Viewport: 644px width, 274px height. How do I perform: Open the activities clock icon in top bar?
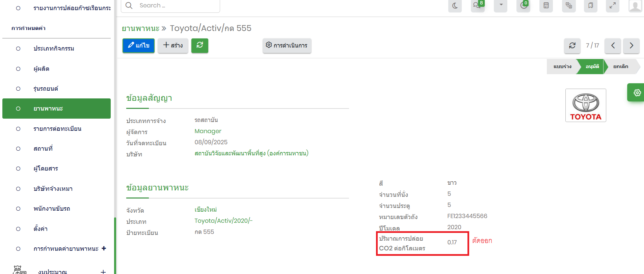point(523,6)
